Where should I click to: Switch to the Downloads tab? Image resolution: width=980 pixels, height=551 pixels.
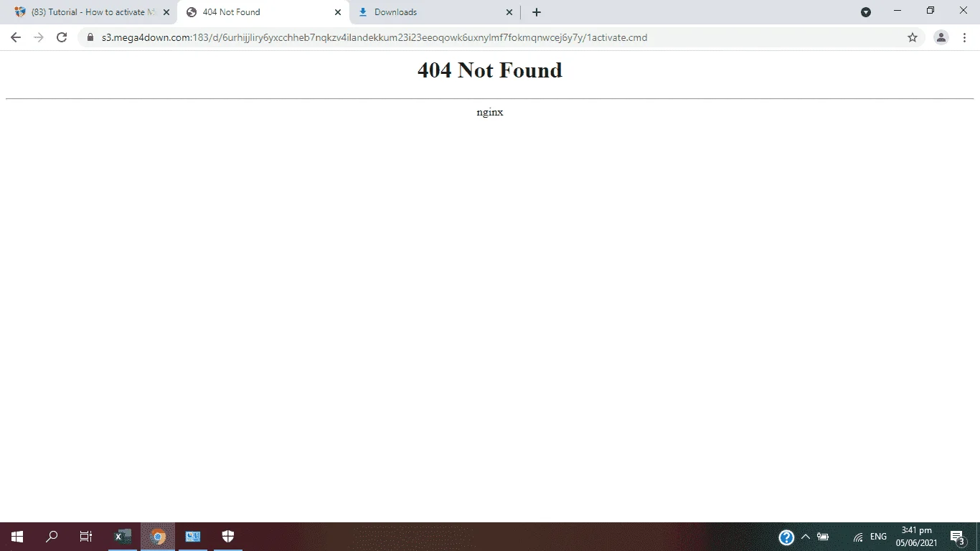pyautogui.click(x=435, y=12)
